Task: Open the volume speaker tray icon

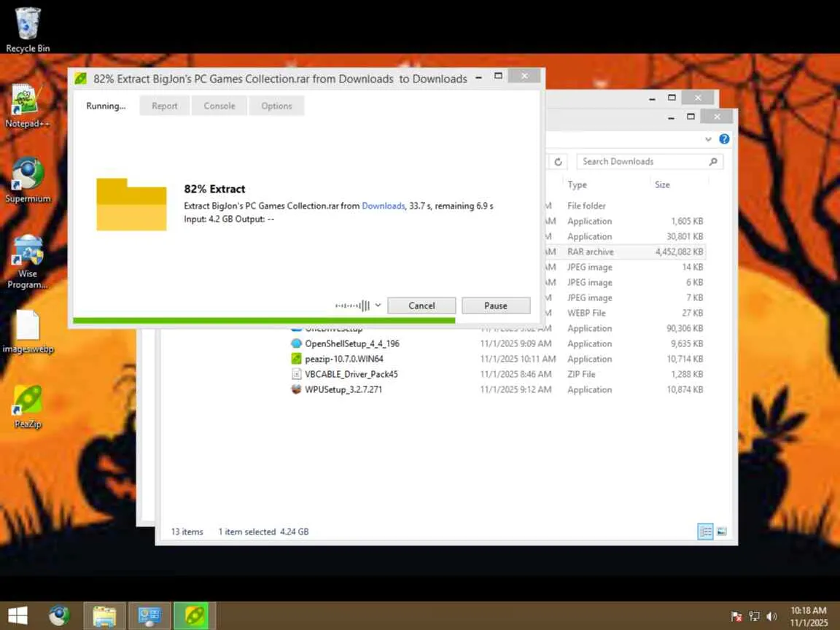Action: 771,616
